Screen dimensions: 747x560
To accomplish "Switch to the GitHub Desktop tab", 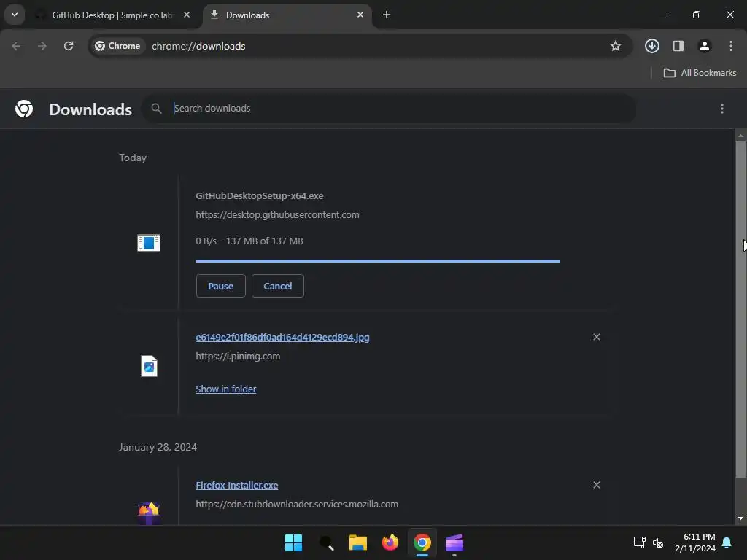I will click(112, 15).
